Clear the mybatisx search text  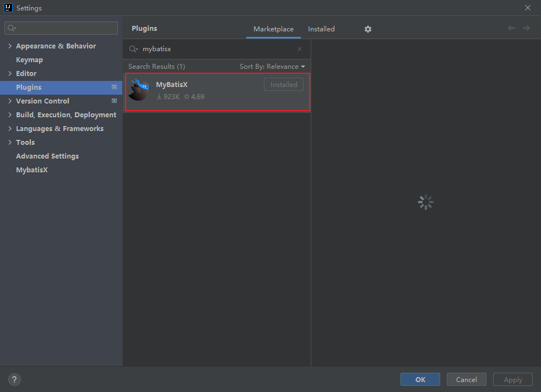300,49
